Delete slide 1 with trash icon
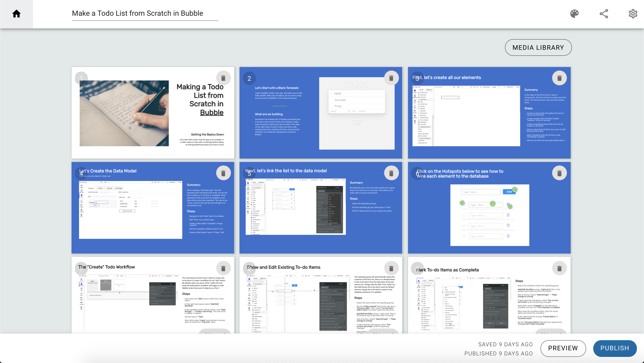644x363 pixels. click(223, 78)
